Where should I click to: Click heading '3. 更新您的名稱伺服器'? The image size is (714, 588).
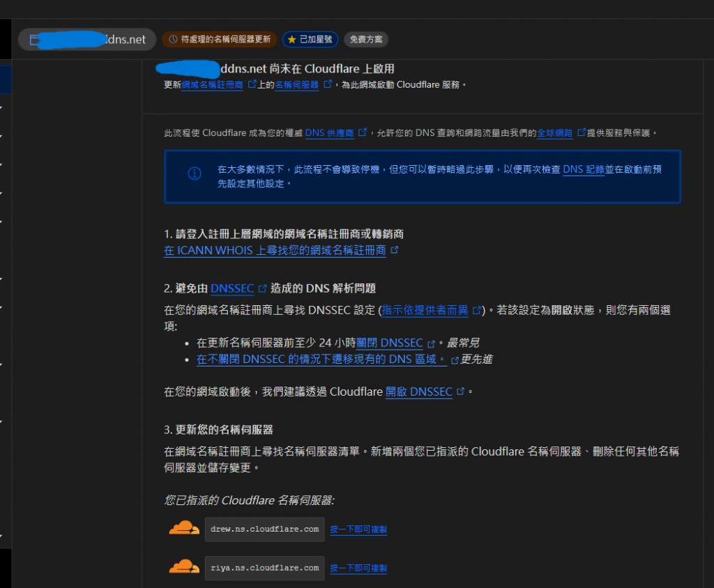click(x=218, y=430)
